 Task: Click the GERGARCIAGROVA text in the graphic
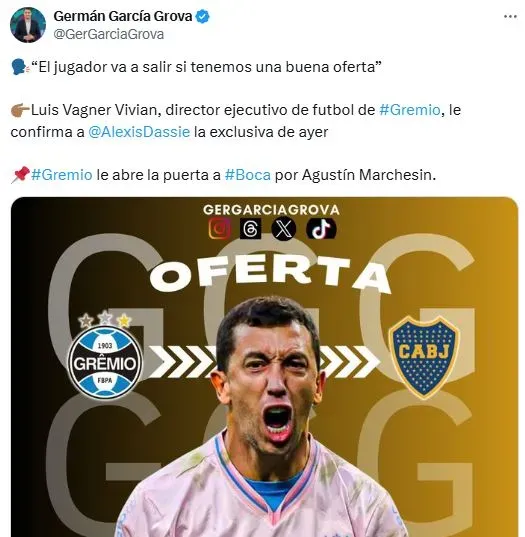(x=271, y=210)
